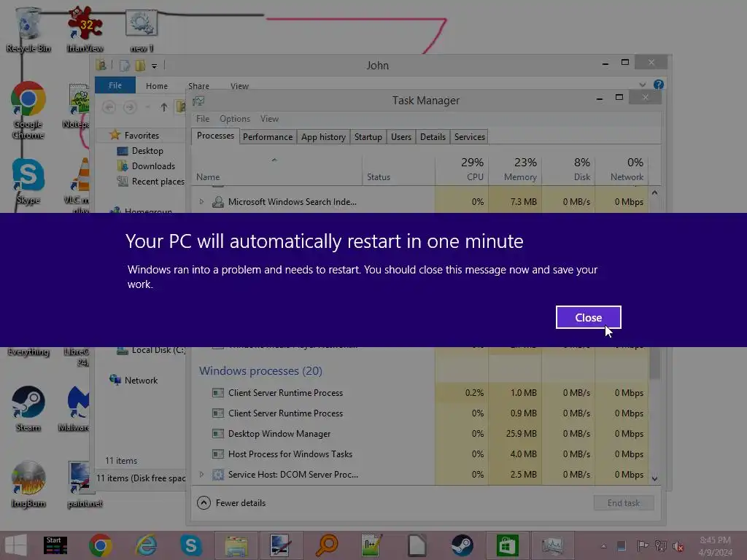747x560 pixels.
Task: Open Action Center flag tray icon
Action: point(643,545)
